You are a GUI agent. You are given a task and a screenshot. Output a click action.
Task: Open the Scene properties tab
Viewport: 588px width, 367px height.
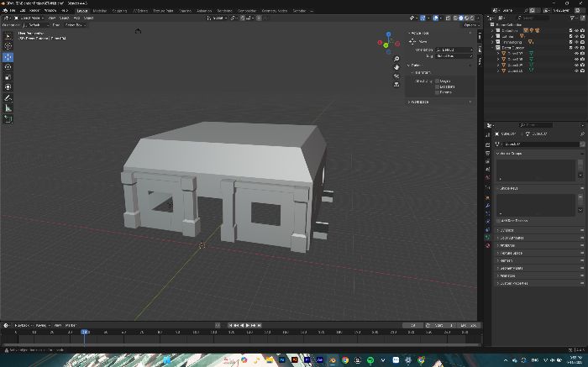coord(487,170)
